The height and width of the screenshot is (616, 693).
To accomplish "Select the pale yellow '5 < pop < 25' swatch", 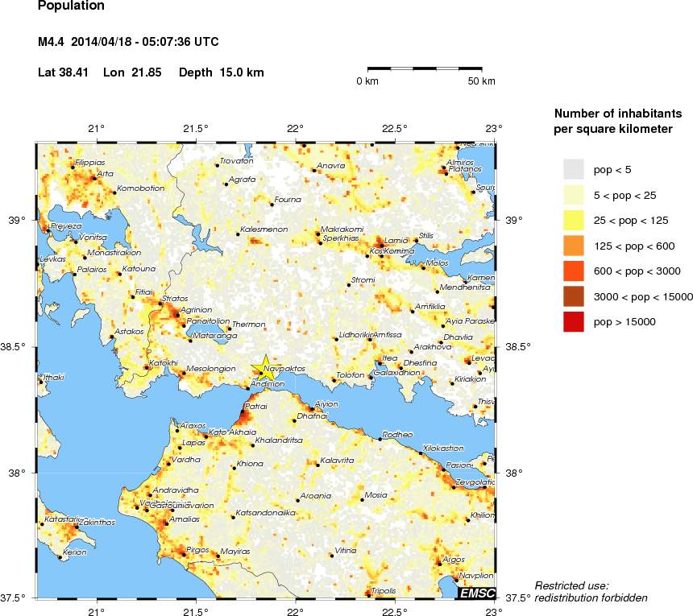I will click(574, 194).
